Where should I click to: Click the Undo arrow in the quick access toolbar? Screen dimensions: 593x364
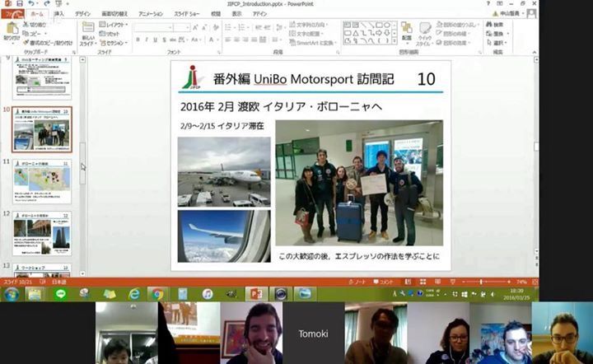(31, 4)
